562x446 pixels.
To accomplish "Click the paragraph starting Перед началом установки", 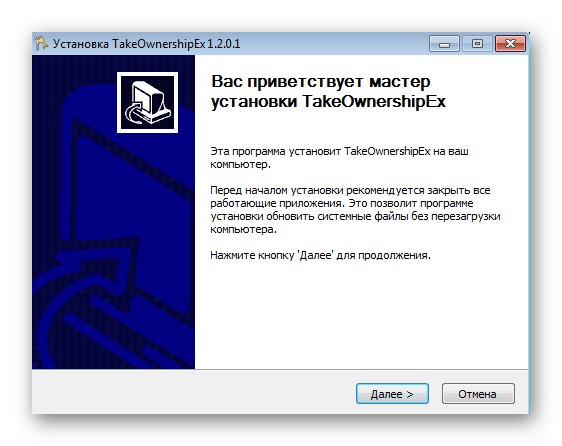I will (x=355, y=210).
